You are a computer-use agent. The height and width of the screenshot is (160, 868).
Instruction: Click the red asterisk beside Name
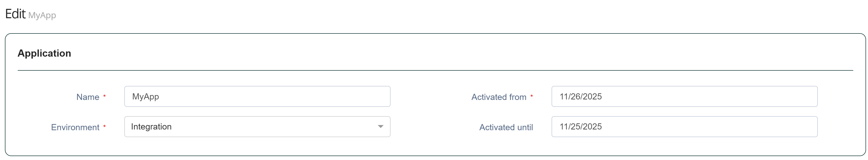pyautogui.click(x=104, y=97)
